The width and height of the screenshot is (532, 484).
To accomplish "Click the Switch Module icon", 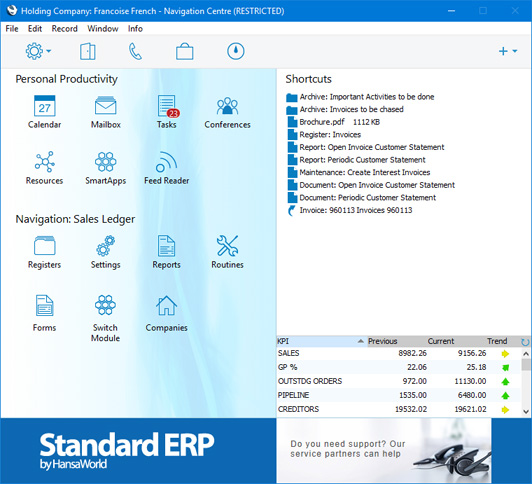I will tap(105, 305).
